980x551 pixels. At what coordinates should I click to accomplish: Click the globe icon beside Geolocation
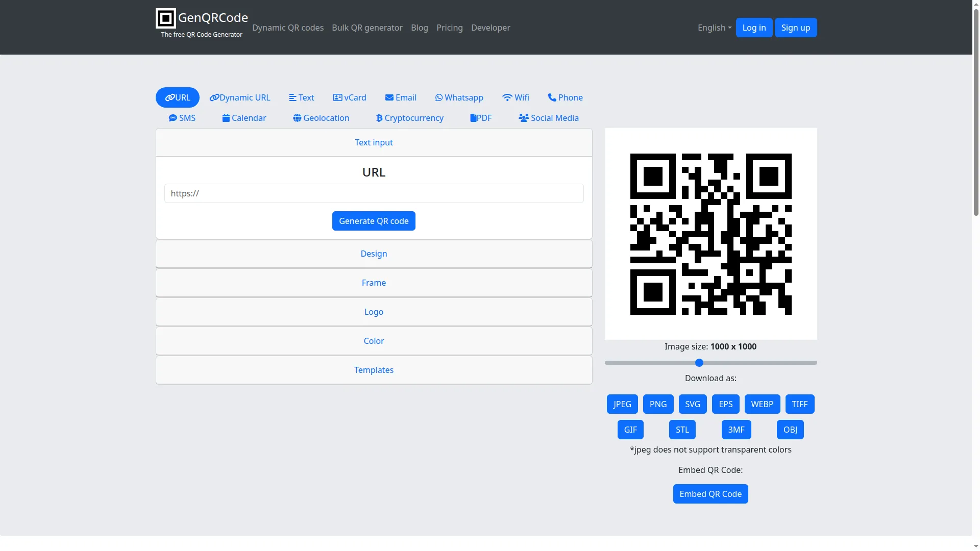click(297, 118)
